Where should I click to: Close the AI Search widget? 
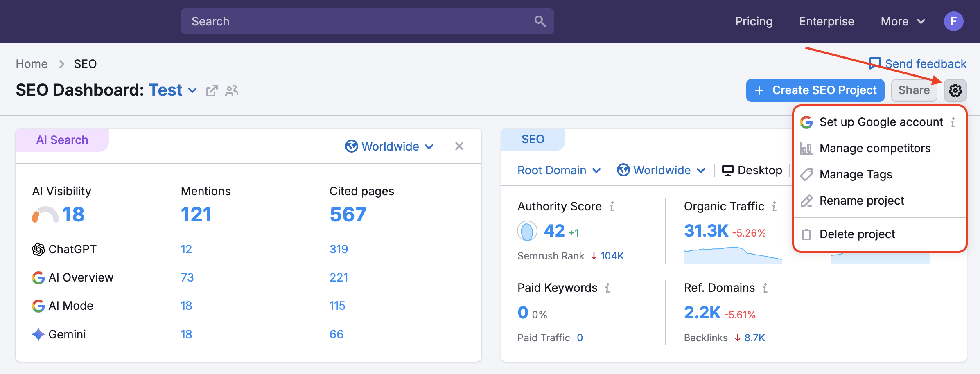[x=459, y=146]
